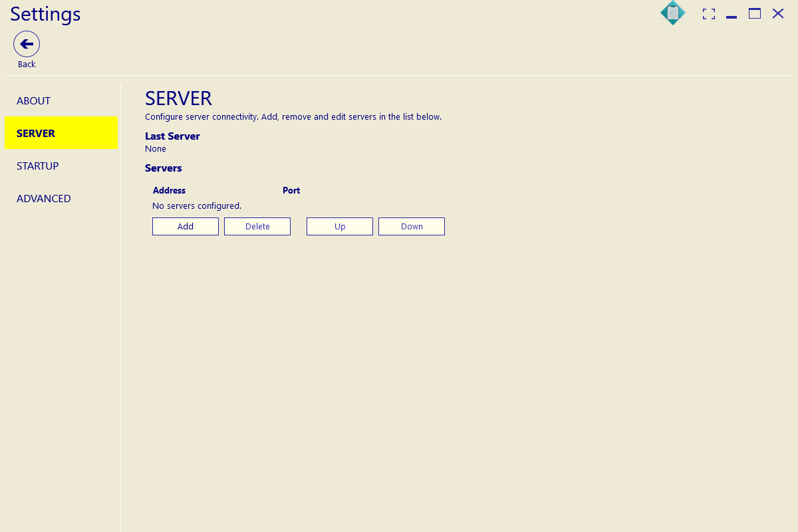Switch to the STARTUP settings section
The width and height of the screenshot is (798, 532).
coord(61,166)
